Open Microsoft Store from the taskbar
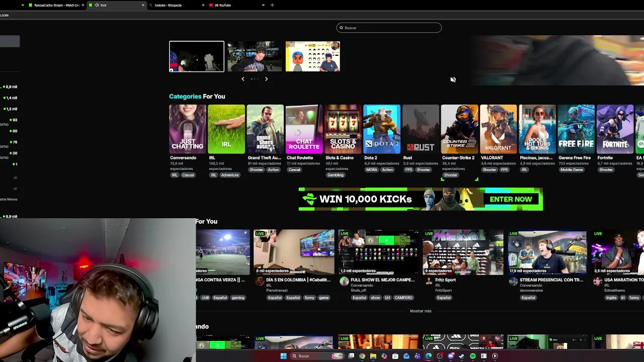644x362 pixels. pos(395,356)
